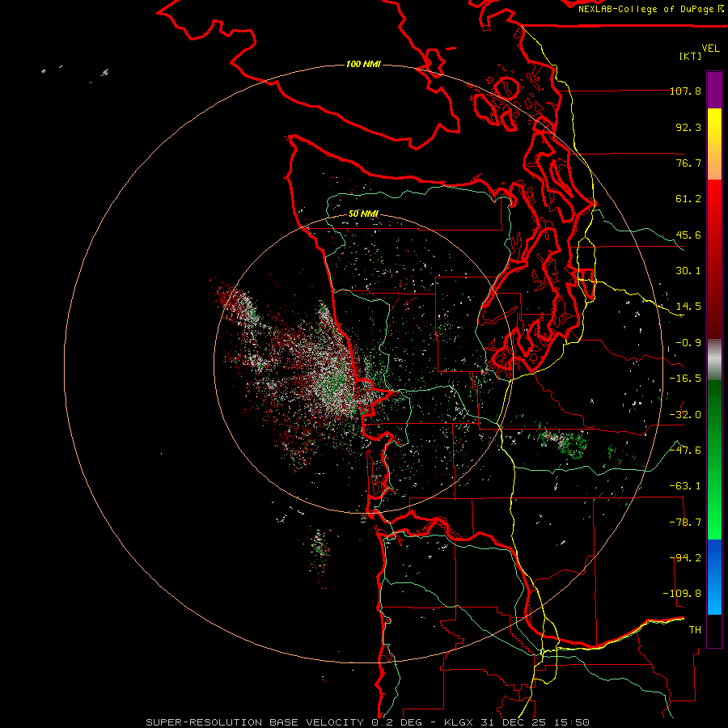Image resolution: width=728 pixels, height=728 pixels.
Task: Click the 100 NMI range ring label
Action: coord(363,64)
